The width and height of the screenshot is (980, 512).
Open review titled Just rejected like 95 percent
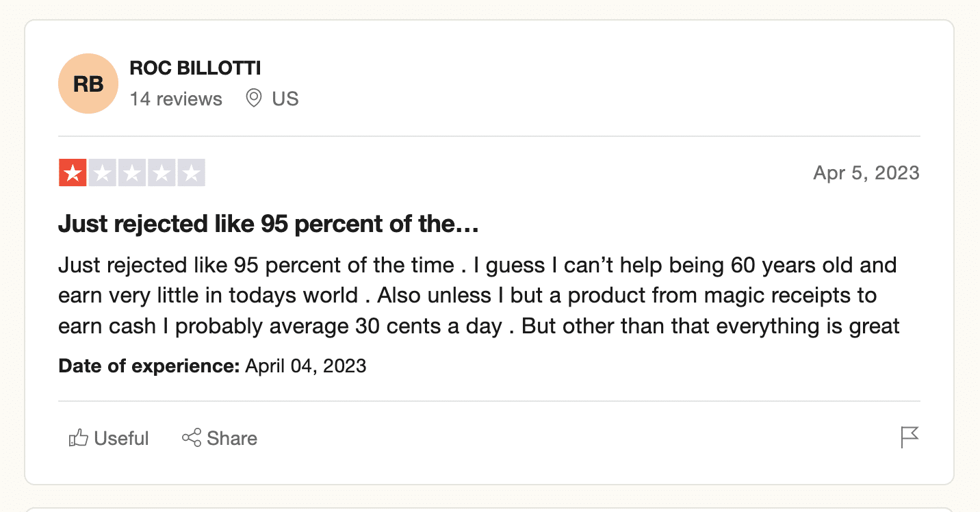(x=268, y=225)
